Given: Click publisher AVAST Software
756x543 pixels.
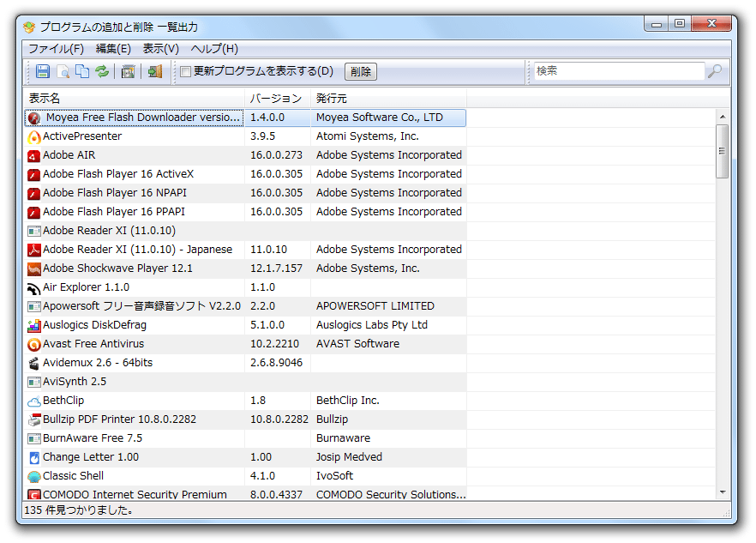Looking at the screenshot, I should [357, 344].
